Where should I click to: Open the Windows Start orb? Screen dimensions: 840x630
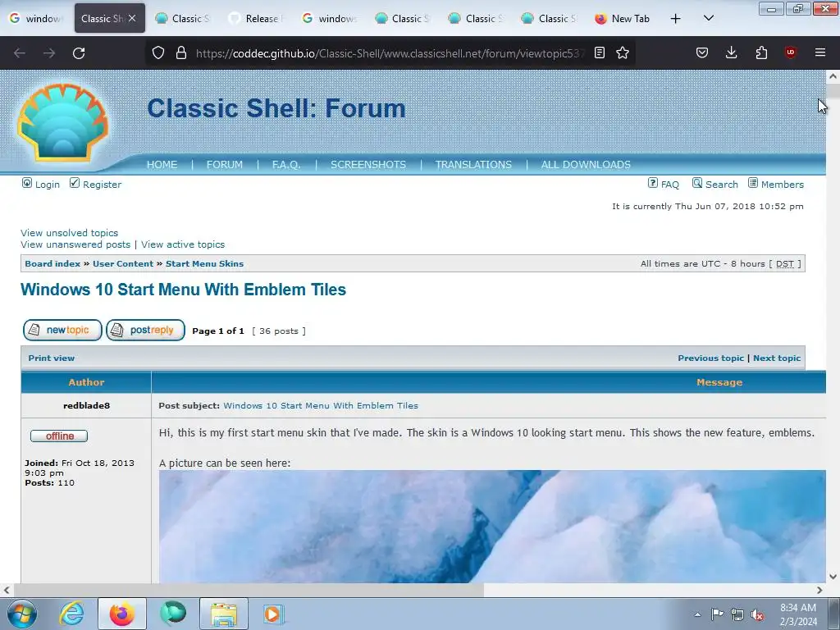pyautogui.click(x=21, y=614)
